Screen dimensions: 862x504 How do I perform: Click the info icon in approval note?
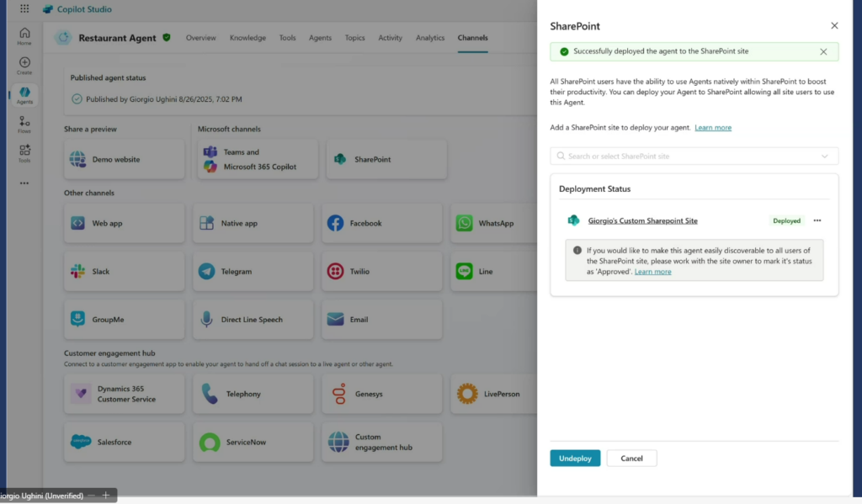click(577, 251)
